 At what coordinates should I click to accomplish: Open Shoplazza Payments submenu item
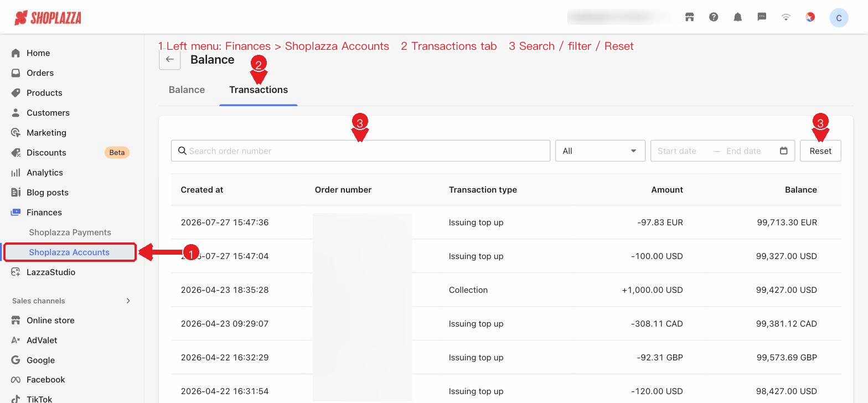[70, 232]
